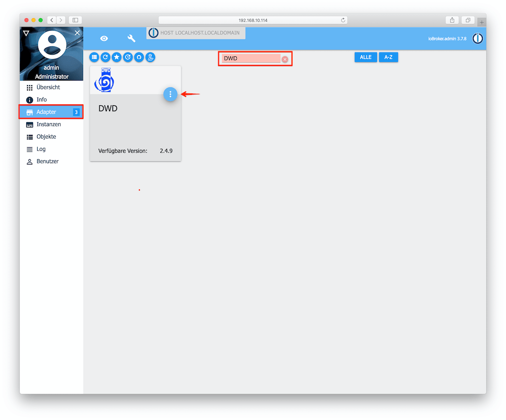This screenshot has width=506, height=420.
Task: Click the available version 2.4.9 value
Action: tap(166, 151)
